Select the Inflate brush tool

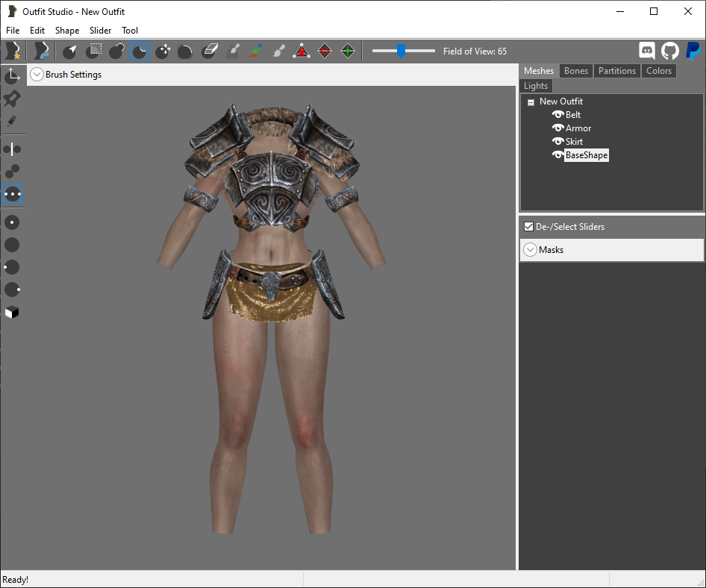116,51
